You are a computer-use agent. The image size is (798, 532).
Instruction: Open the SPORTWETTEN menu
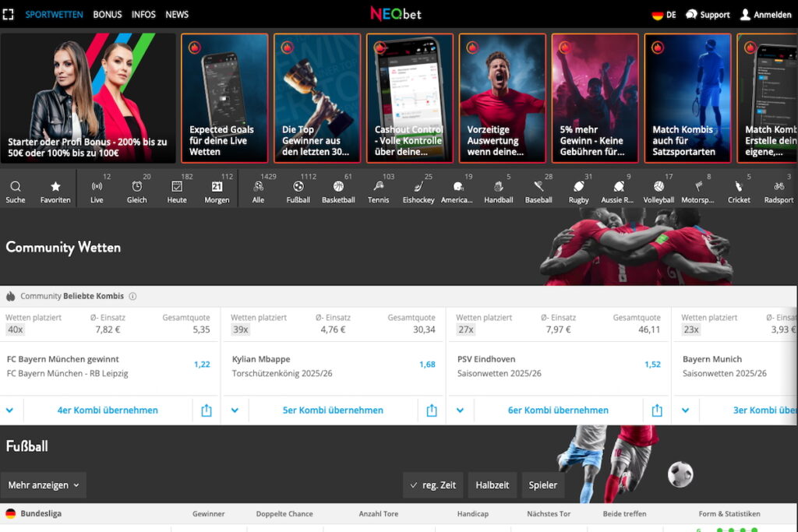54,15
